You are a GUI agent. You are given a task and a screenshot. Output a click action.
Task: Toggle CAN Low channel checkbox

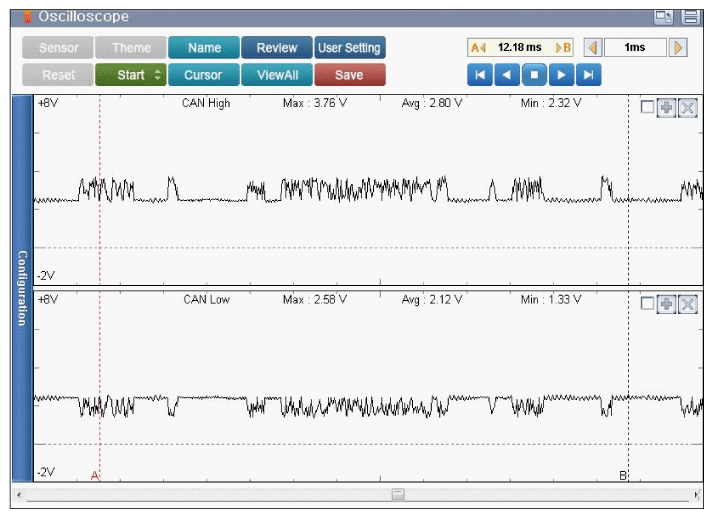[647, 303]
